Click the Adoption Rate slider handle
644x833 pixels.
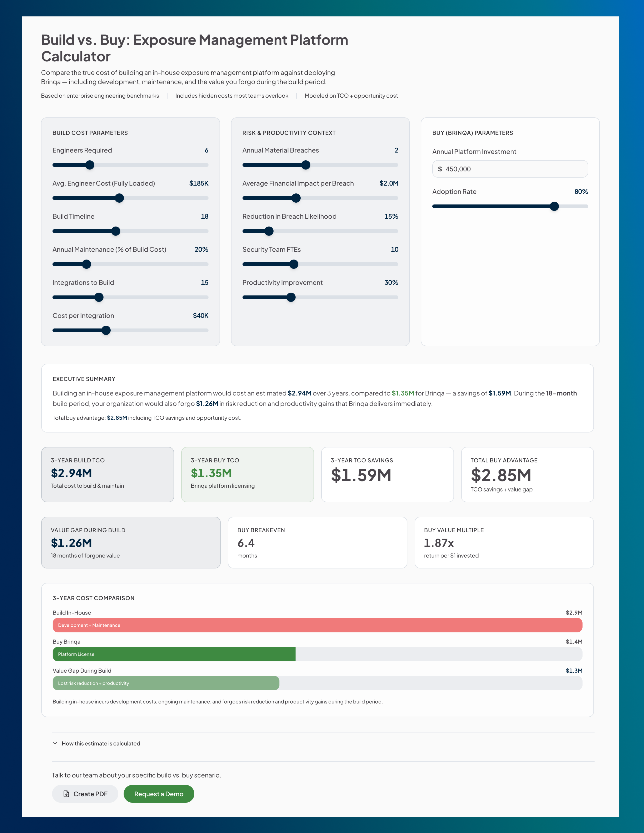coord(554,206)
